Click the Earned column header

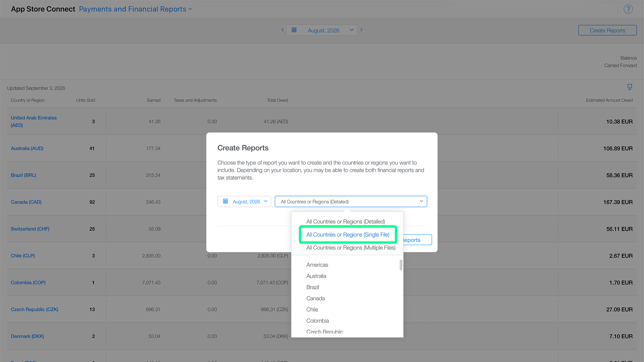click(154, 100)
